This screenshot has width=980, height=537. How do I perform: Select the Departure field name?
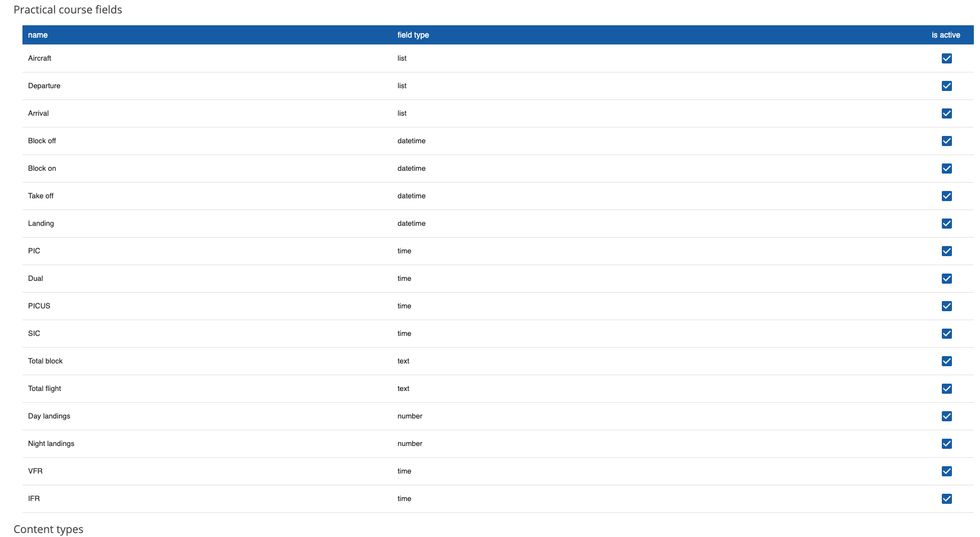point(44,86)
